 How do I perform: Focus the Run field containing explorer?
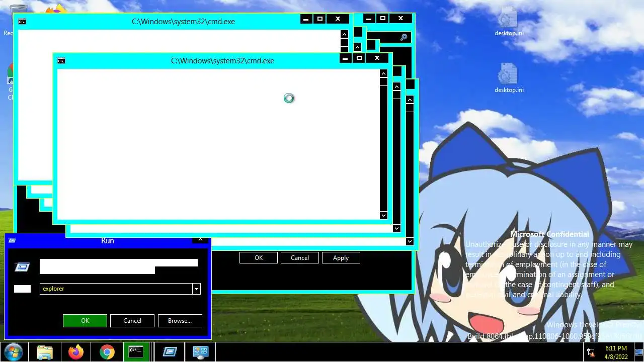[x=116, y=289]
